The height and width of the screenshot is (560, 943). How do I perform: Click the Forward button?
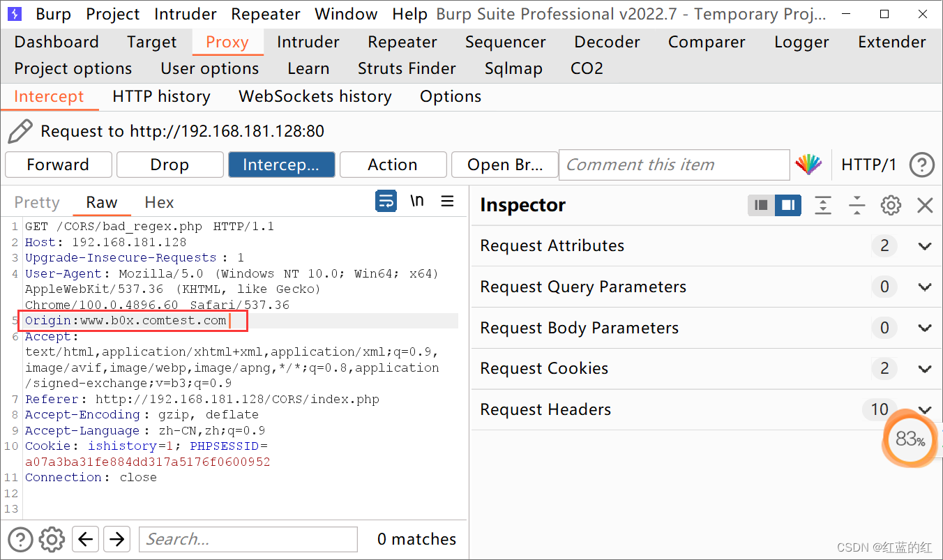(x=58, y=165)
